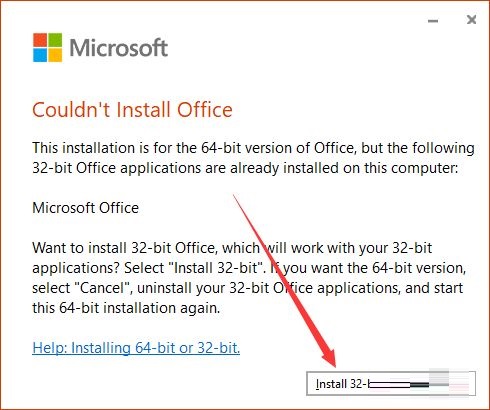The image size is (490, 410).
Task: Click the gray Microsoft wordmark text
Action: pyautogui.click(x=118, y=48)
